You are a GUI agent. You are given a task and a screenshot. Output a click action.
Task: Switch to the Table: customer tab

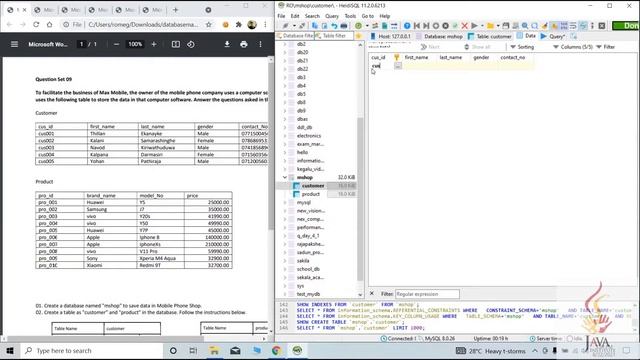click(x=489, y=36)
